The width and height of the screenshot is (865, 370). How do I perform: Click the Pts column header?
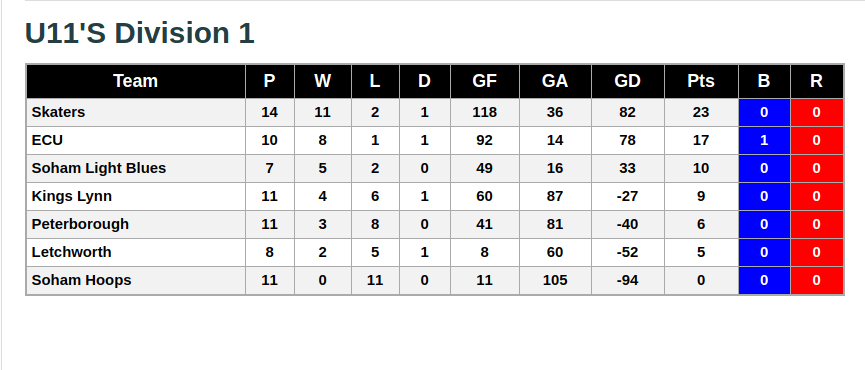click(701, 81)
